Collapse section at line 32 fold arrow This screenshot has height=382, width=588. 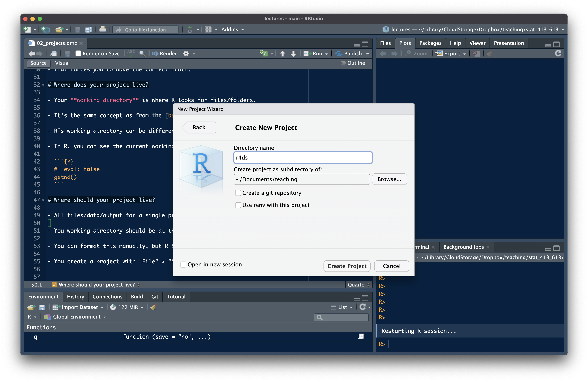pos(43,85)
